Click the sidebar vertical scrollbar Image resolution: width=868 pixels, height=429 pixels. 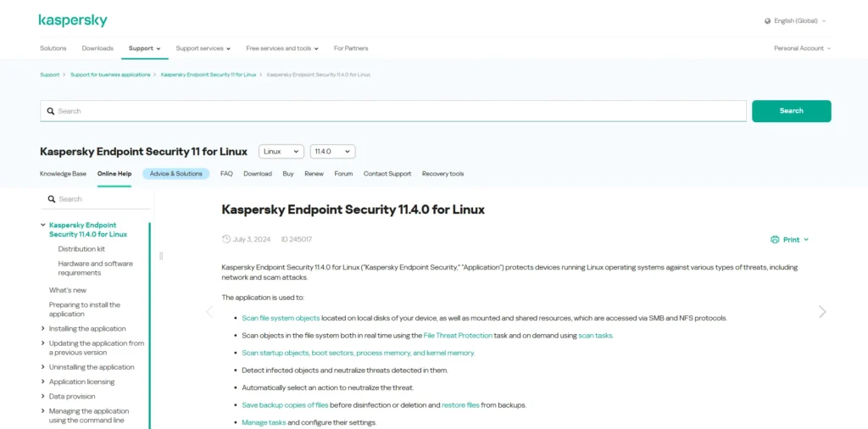click(149, 325)
